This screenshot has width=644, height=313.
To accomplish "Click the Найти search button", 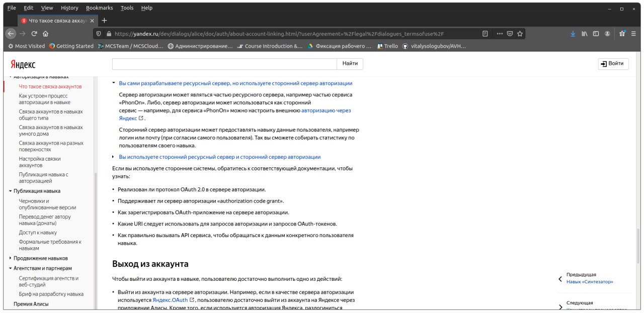I will pyautogui.click(x=350, y=64).
